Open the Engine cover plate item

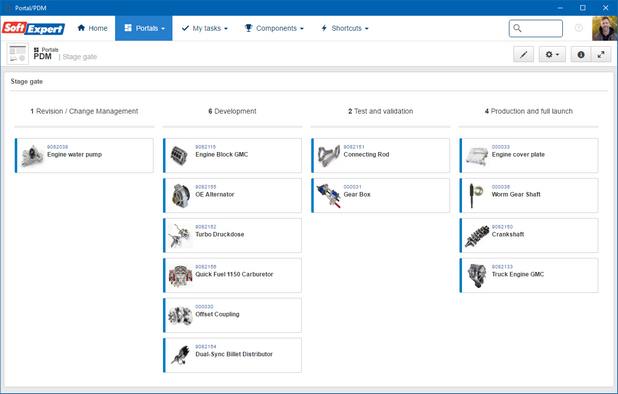click(518, 154)
